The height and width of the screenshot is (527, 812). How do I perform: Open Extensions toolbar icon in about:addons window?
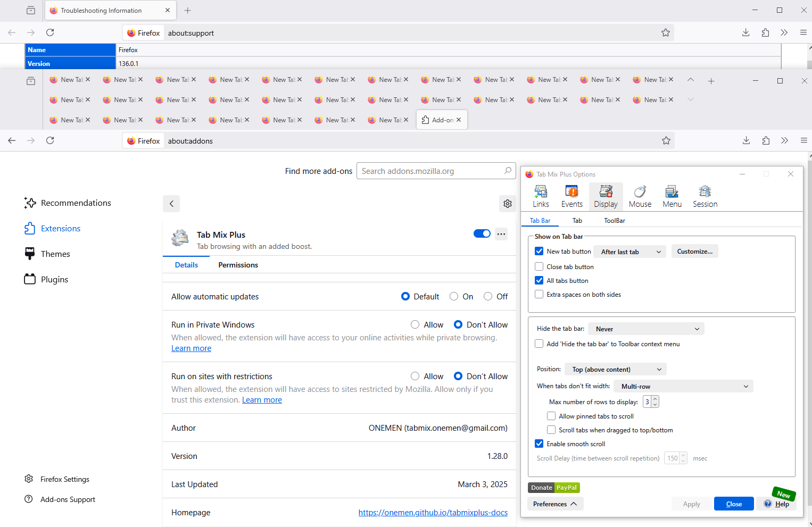[766, 141]
